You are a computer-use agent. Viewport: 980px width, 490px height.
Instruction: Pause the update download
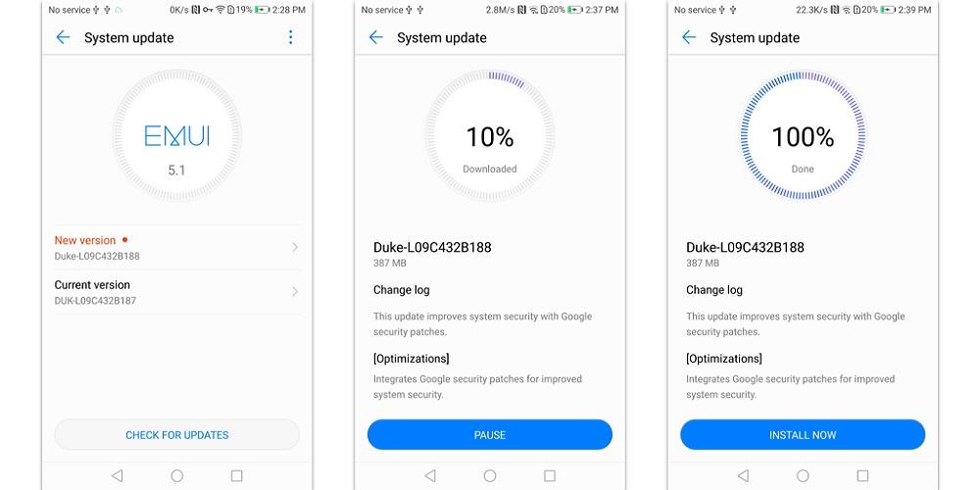[490, 435]
